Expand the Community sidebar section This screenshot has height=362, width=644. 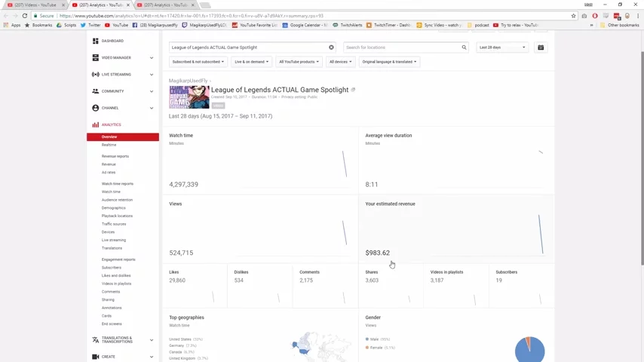151,91
